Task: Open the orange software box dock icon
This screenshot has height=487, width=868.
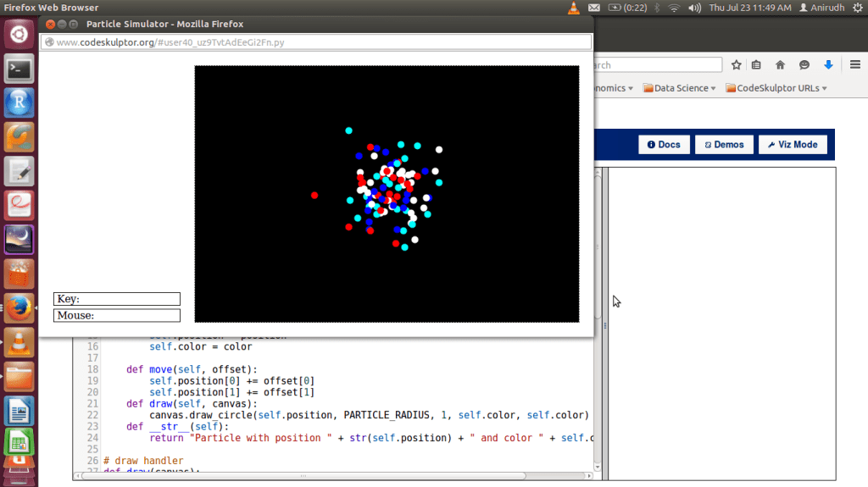Action: [x=19, y=274]
